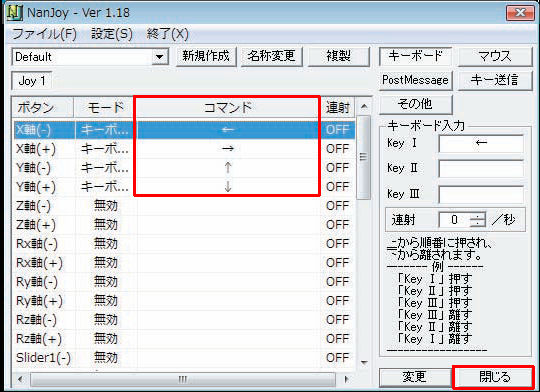Click the horizontal scrollbar thumb
The width and height of the screenshot is (540, 392).
point(183,379)
